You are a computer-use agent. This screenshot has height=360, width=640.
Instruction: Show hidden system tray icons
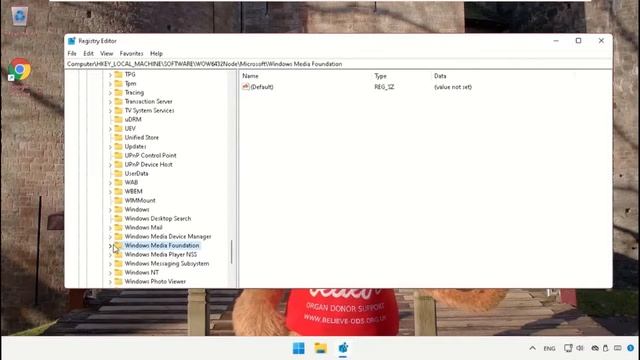(x=532, y=348)
